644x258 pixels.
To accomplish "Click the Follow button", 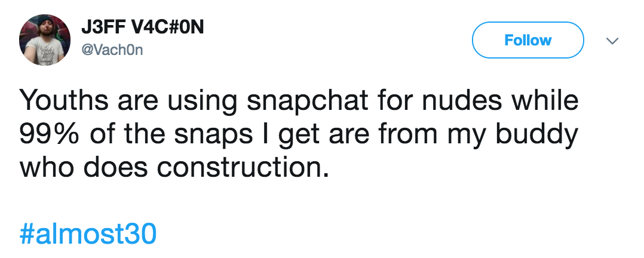I will [528, 40].
